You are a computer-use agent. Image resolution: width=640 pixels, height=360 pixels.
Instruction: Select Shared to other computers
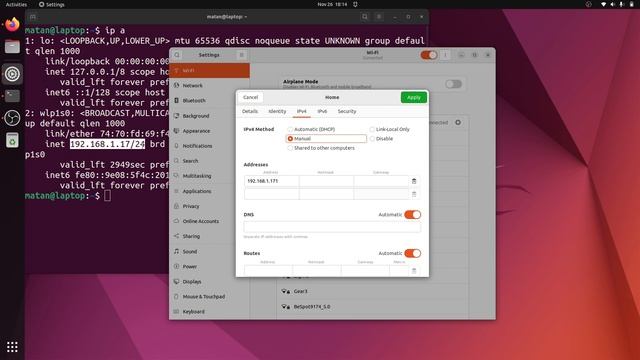(321, 148)
